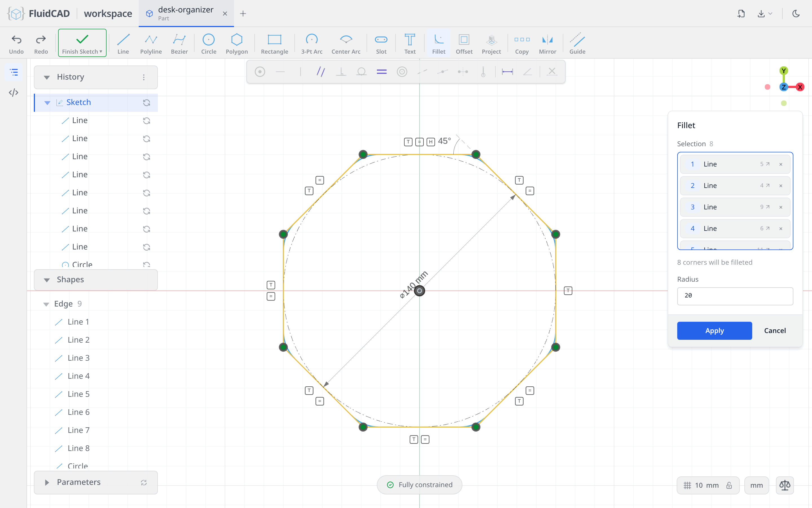The height and width of the screenshot is (508, 812).
Task: Switch to desk-organizer tab
Action: click(x=186, y=14)
